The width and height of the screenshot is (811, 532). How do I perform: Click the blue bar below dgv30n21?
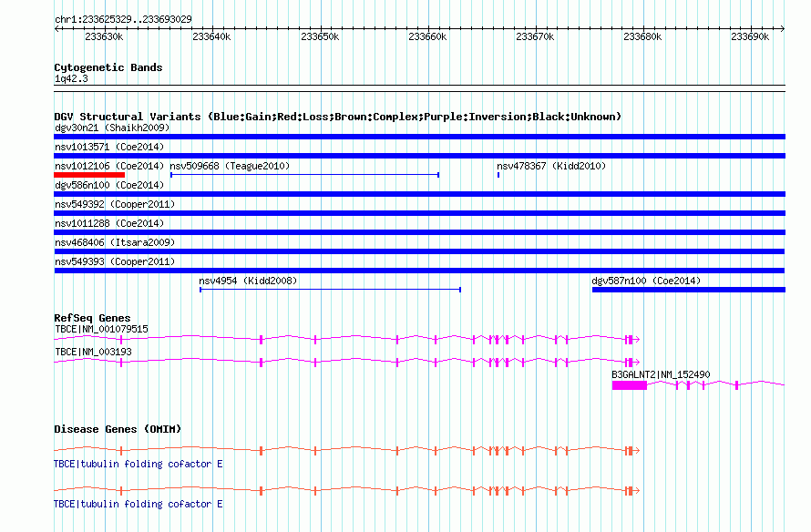[x=419, y=137]
